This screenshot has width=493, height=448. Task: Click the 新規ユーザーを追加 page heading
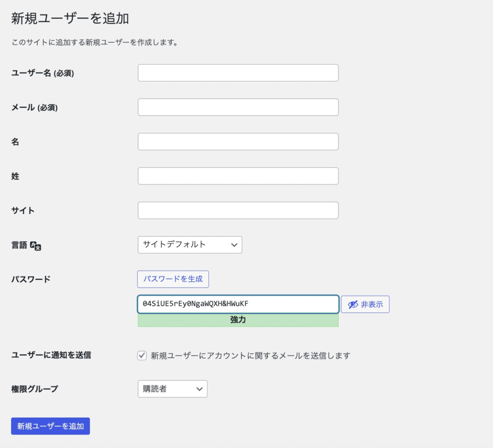pyautogui.click(x=70, y=19)
